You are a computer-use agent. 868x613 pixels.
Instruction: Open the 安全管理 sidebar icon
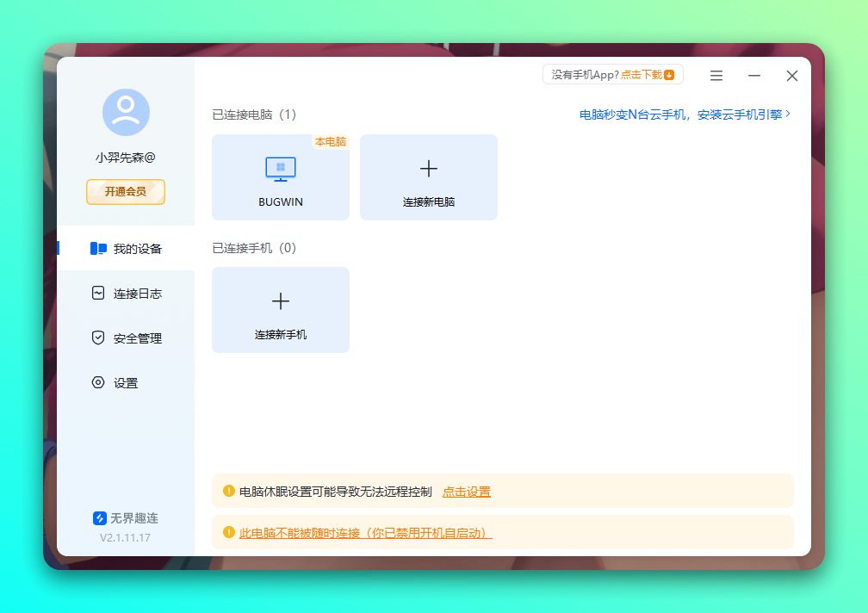97,337
